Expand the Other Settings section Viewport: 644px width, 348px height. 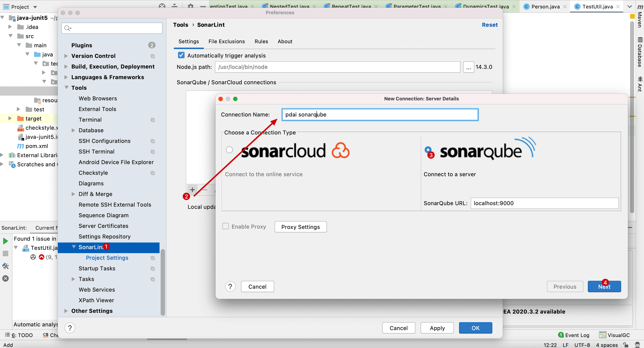click(66, 311)
